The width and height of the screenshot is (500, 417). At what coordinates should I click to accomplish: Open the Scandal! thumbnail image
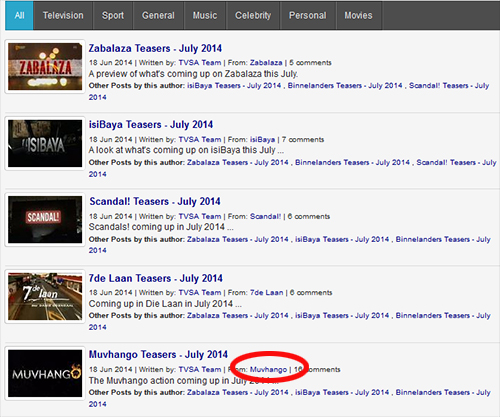coord(45,220)
